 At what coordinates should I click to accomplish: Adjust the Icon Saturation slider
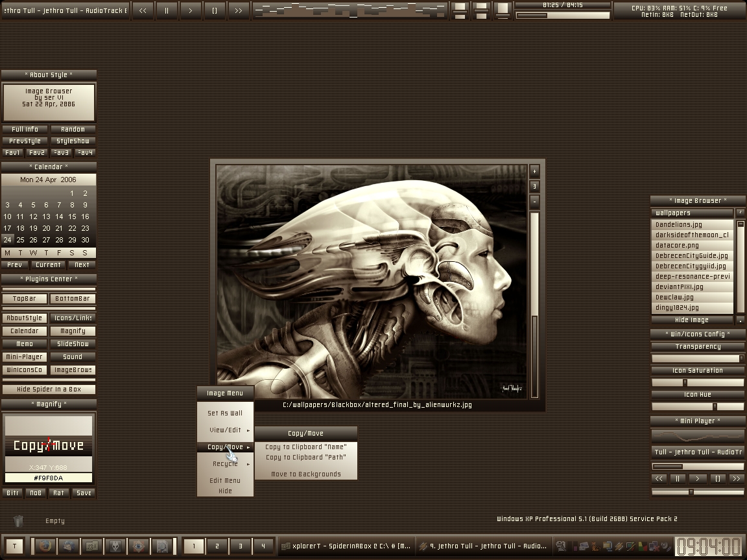tap(698, 382)
